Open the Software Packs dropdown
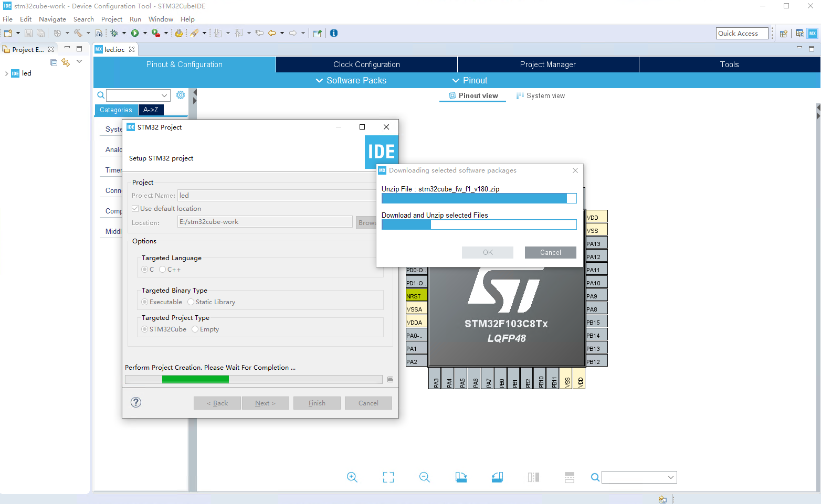Screen dimensions: 821x504 pyautogui.click(x=351, y=80)
